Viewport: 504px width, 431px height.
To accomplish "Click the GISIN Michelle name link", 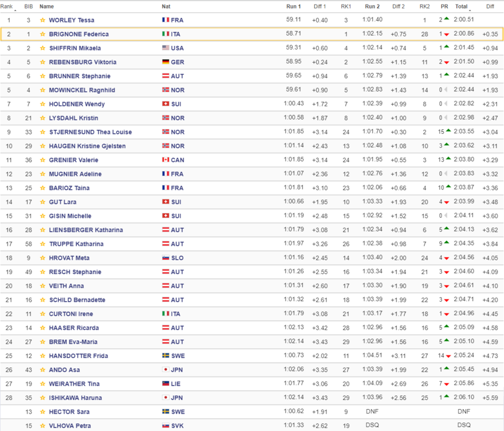I will pyautogui.click(x=70, y=216).
